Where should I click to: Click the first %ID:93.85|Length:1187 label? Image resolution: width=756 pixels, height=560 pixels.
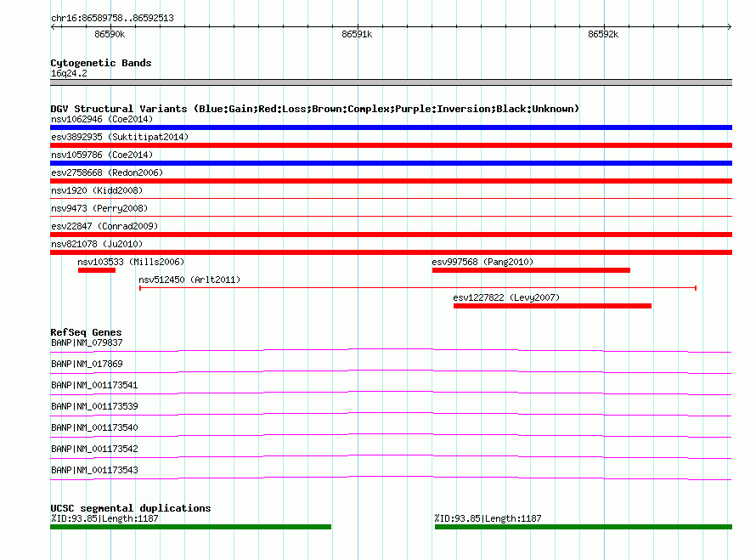(x=104, y=518)
